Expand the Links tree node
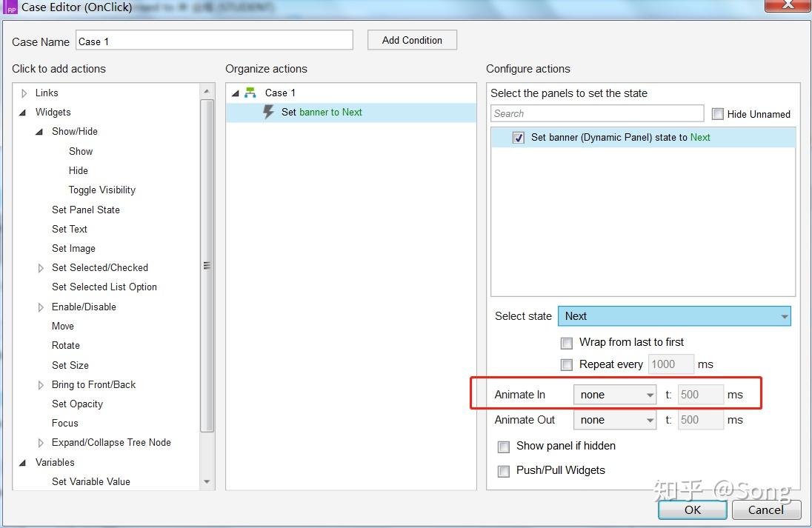Image resolution: width=812 pixels, height=528 pixels. tap(24, 93)
